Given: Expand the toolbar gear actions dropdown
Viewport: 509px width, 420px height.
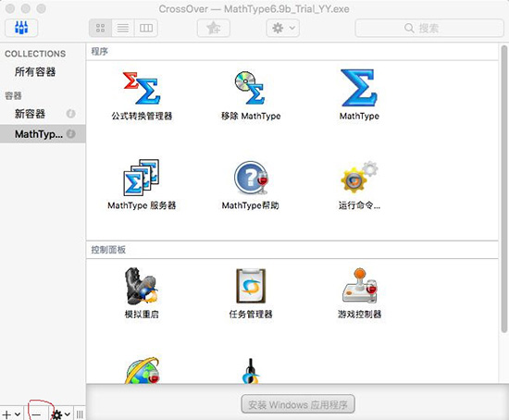Looking at the screenshot, I should (x=283, y=28).
